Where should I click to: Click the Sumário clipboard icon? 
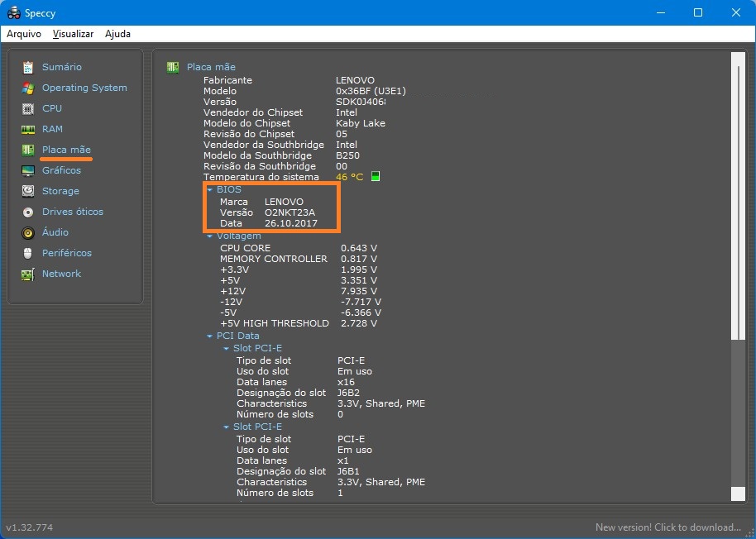[28, 67]
